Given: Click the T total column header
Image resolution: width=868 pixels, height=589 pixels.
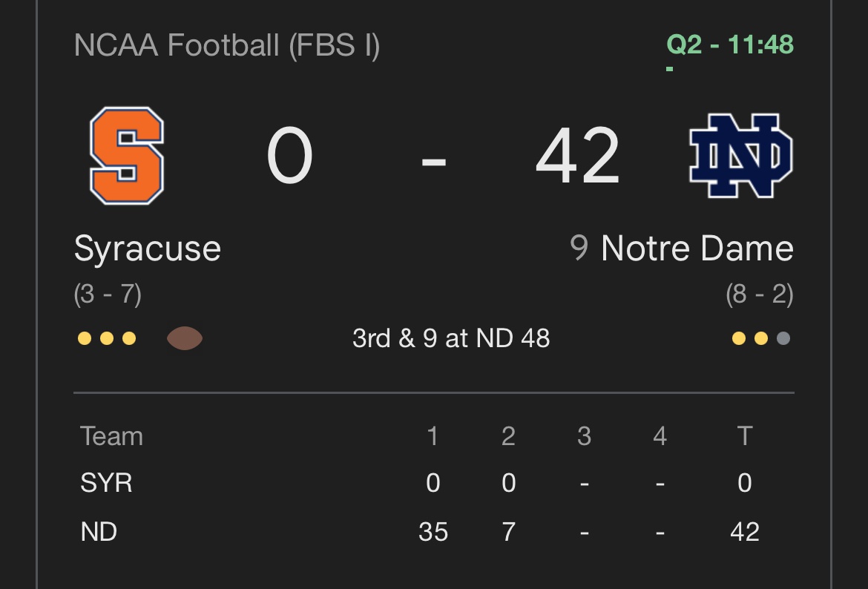Looking at the screenshot, I should 745,436.
